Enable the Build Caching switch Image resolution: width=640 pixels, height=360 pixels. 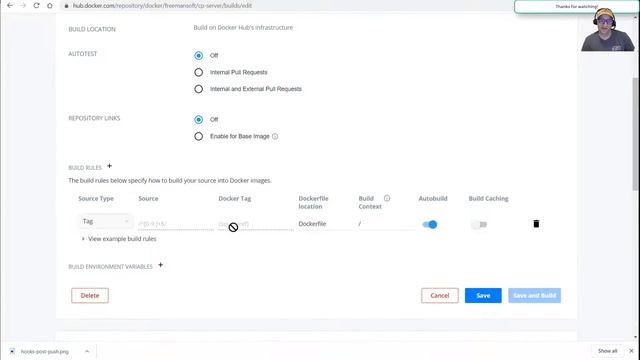[479, 224]
